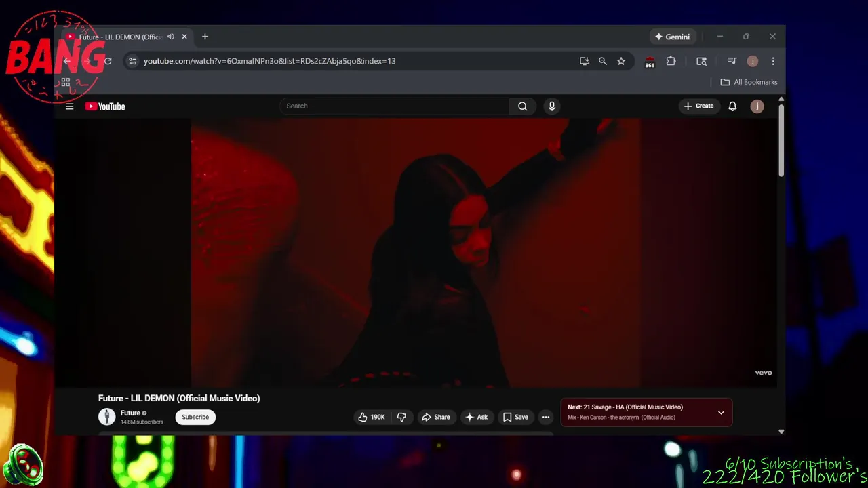Click the video player to pause

click(416, 252)
